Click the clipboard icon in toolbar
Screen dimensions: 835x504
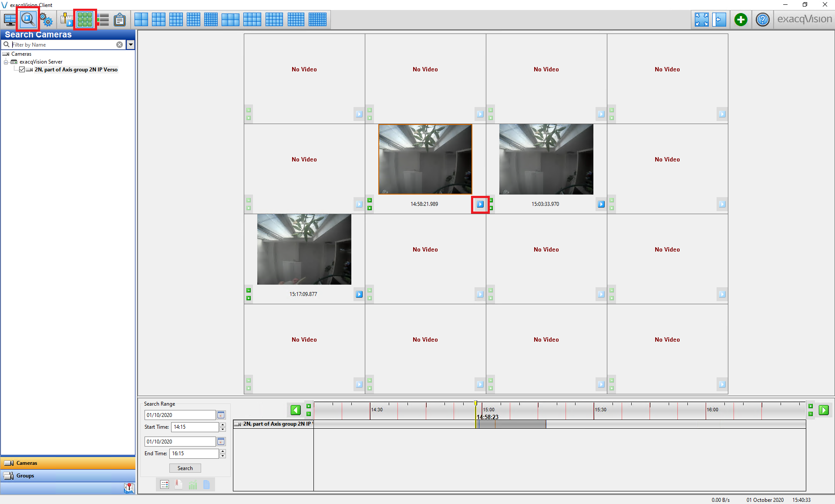pyautogui.click(x=120, y=20)
